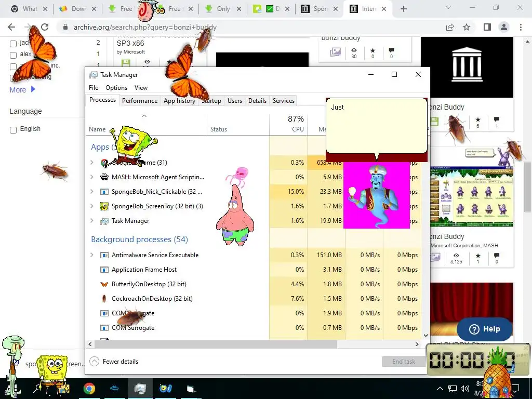Expand the Google Chrome process group
The image size is (532, 399).
point(91,163)
